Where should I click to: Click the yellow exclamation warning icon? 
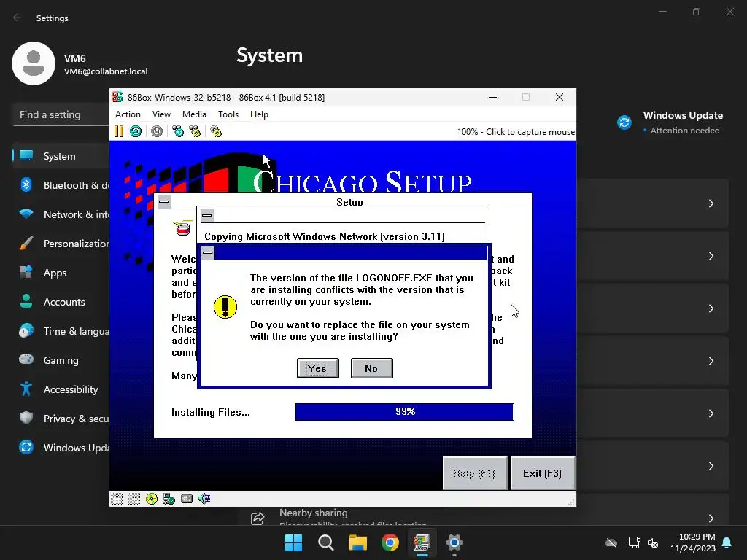point(225,307)
